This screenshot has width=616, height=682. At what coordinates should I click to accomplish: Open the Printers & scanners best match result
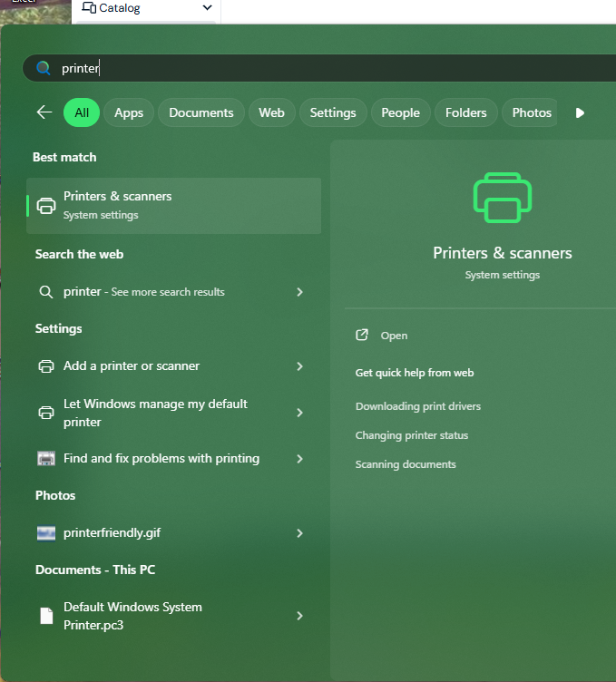(x=173, y=206)
